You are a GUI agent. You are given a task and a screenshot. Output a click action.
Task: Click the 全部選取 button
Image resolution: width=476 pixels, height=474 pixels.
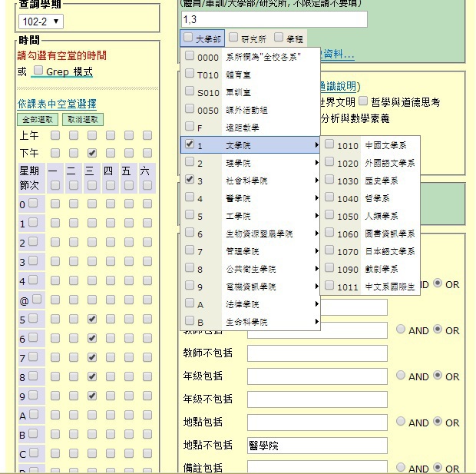tap(38, 119)
